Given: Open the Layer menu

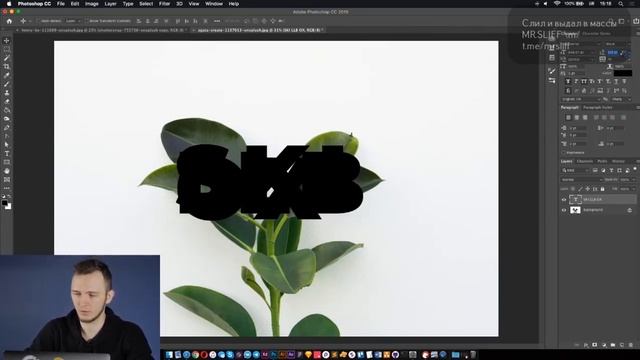Looking at the screenshot, I should (x=110, y=4).
